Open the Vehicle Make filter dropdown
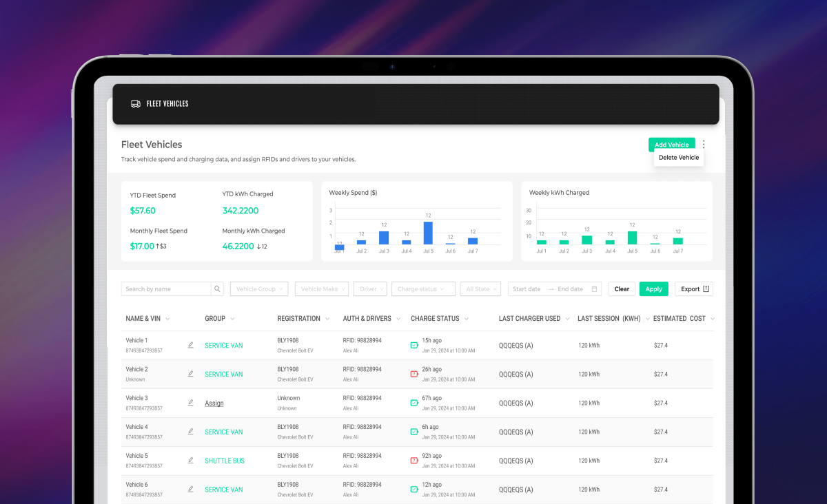Viewport: 827px width, 504px height. tap(322, 289)
